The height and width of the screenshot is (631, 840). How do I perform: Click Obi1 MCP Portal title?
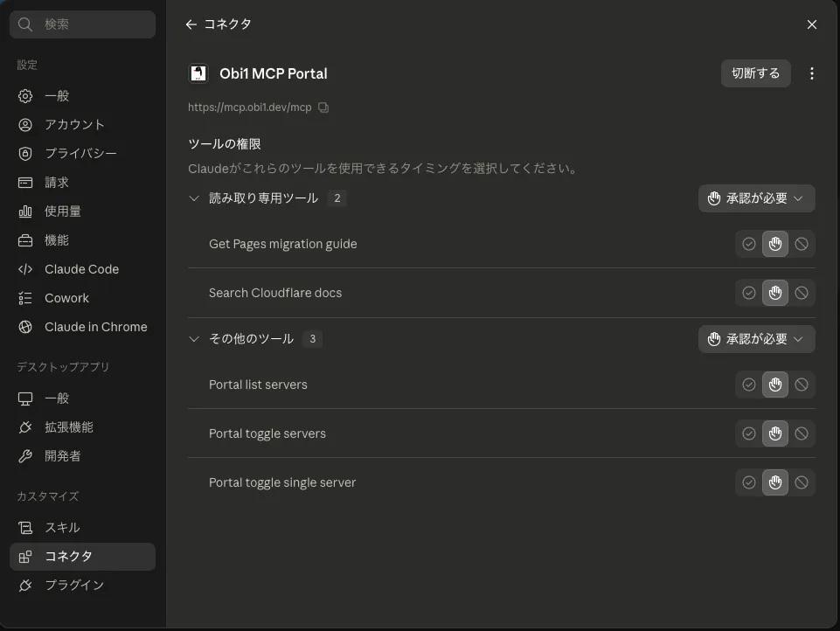click(x=274, y=73)
